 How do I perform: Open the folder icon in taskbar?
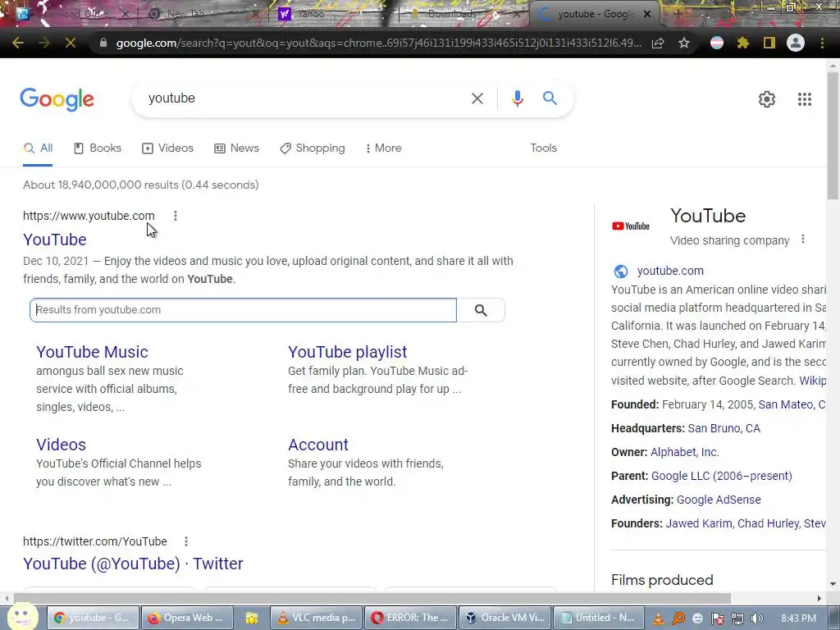252,619
